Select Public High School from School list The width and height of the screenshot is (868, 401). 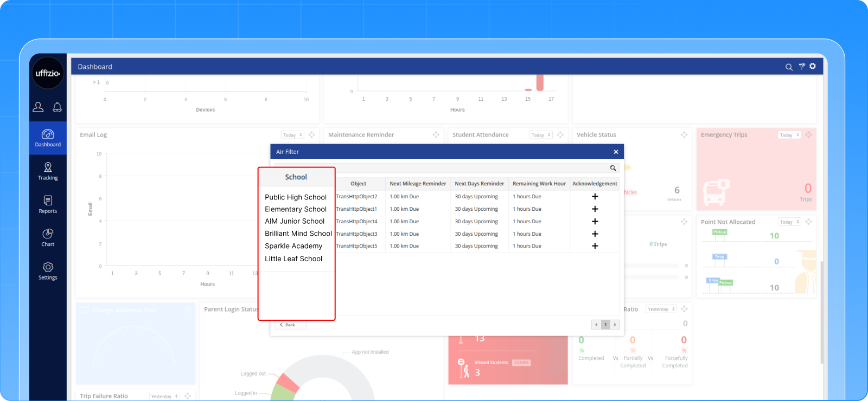pos(296,197)
